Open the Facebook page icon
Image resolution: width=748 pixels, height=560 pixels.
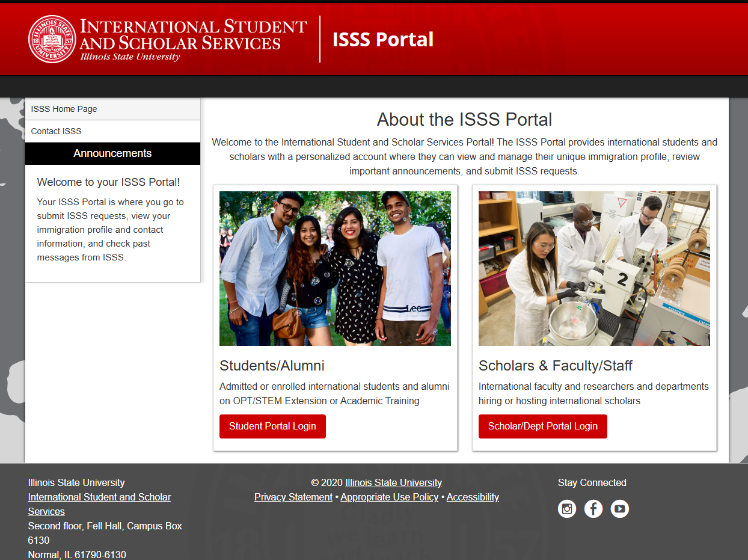[x=593, y=508]
